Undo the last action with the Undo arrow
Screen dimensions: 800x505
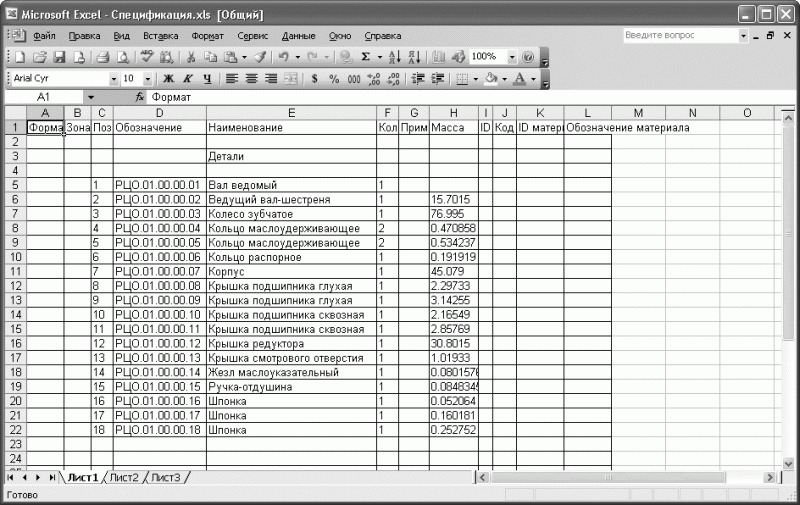pyautogui.click(x=284, y=57)
